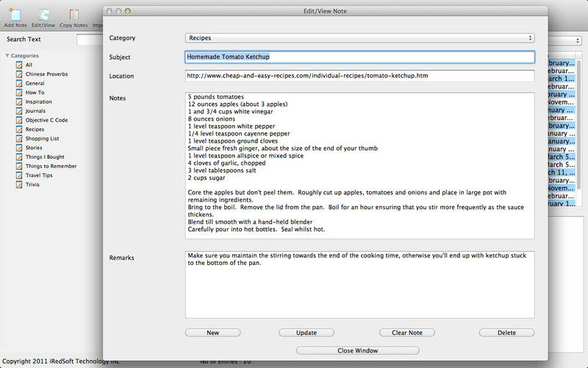The width and height of the screenshot is (588, 368).
Task: Select the Shopping List category icon
Action: pyautogui.click(x=19, y=138)
